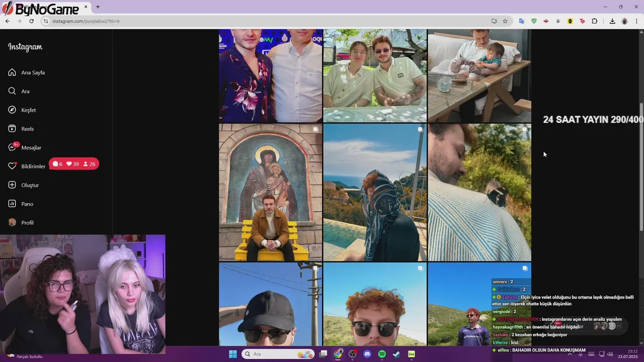Click the install app icon in the address bar

click(x=494, y=21)
